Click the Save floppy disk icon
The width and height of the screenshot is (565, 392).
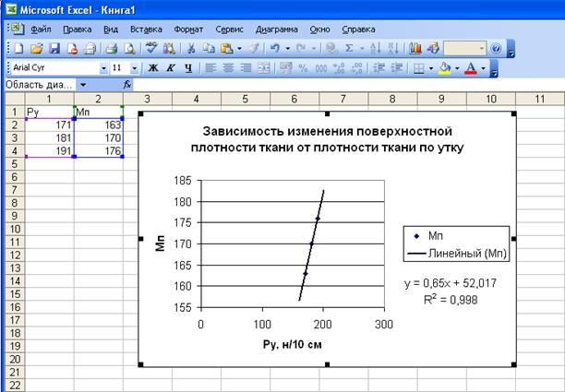click(x=53, y=47)
